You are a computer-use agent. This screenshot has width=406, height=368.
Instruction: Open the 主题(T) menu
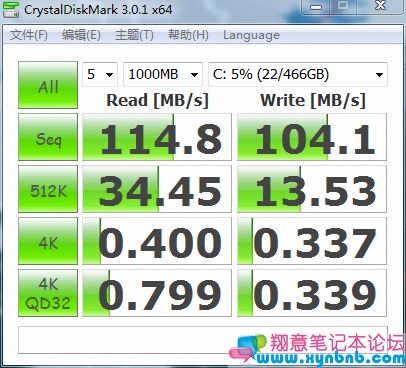[x=134, y=35]
